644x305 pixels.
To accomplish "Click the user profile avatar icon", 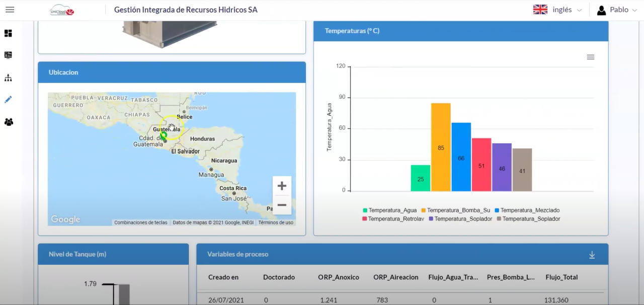I will (x=601, y=10).
